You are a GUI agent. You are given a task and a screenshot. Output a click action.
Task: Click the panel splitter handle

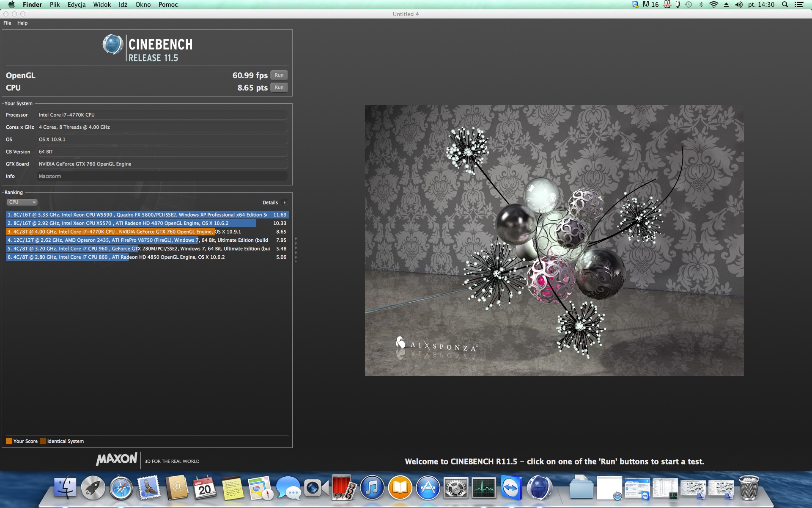coord(296,249)
